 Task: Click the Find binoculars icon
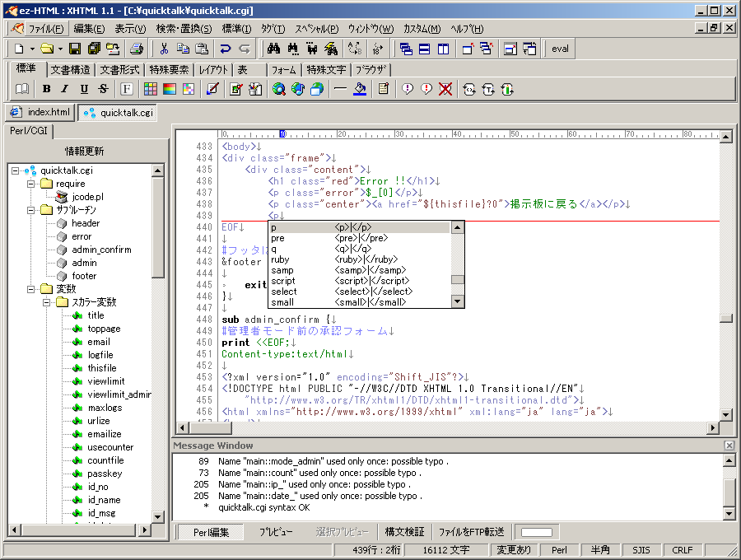[273, 49]
